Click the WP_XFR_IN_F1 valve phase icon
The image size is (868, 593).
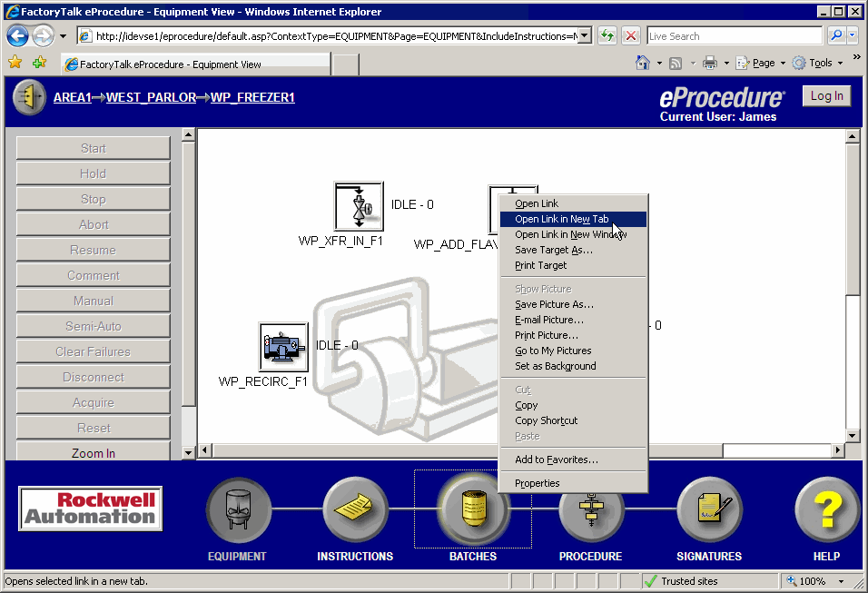pyautogui.click(x=359, y=206)
